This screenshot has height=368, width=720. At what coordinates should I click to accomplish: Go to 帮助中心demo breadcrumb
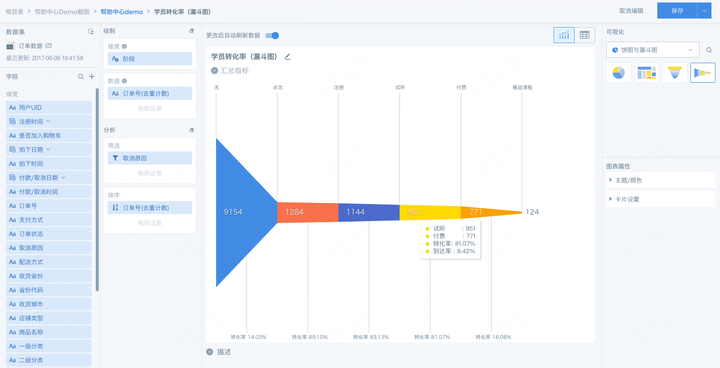click(x=122, y=11)
